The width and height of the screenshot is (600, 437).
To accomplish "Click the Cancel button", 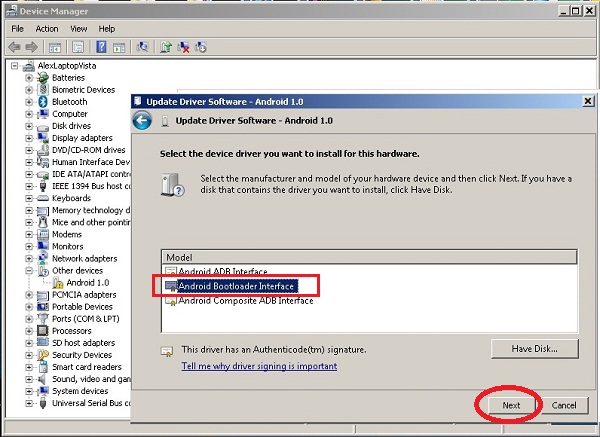I will click(564, 405).
